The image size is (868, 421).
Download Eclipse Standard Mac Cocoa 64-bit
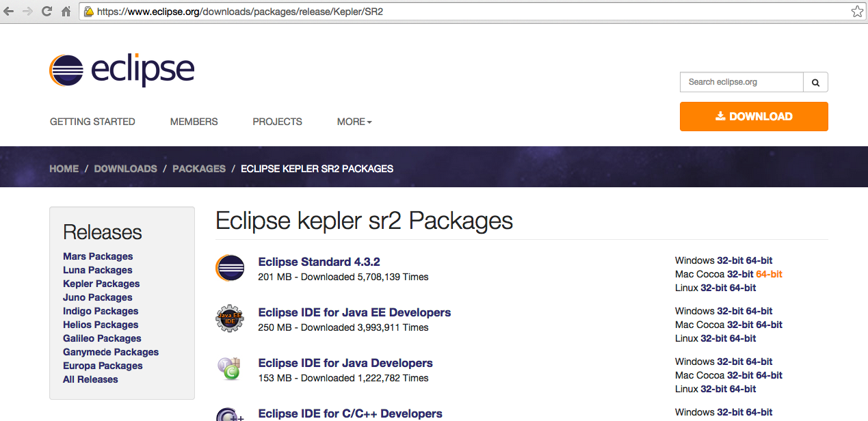769,274
